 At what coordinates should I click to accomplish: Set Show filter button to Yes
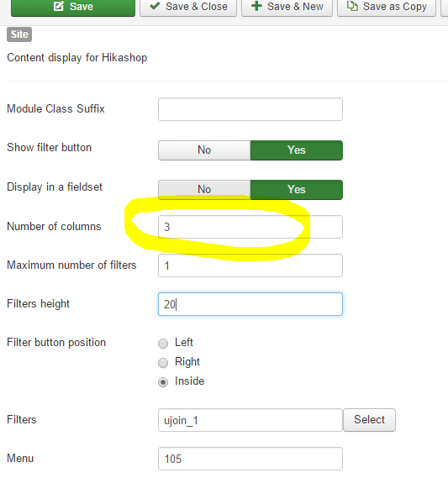click(x=297, y=150)
